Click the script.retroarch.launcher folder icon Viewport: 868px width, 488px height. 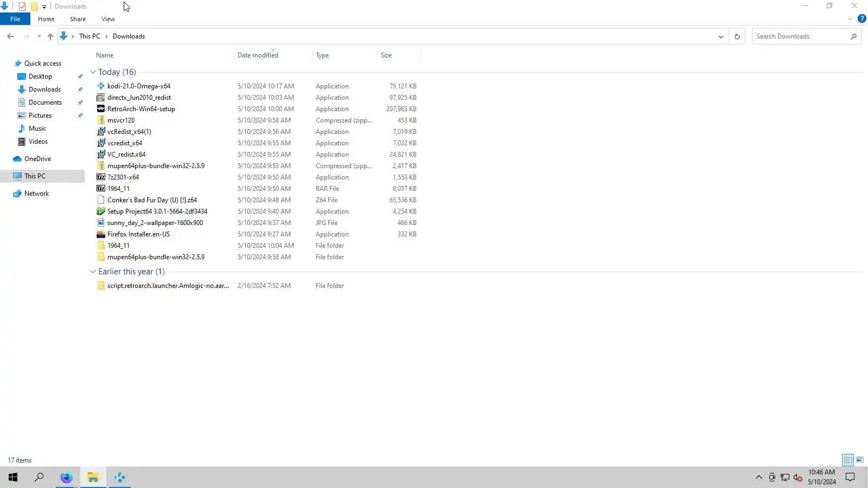101,286
